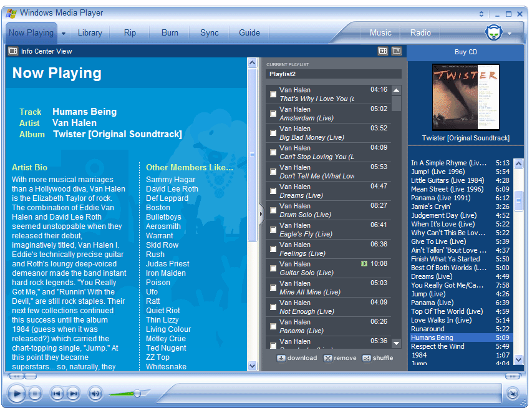Click the playlist scroll down arrow
The height and width of the screenshot is (413, 532).
pyautogui.click(x=396, y=343)
